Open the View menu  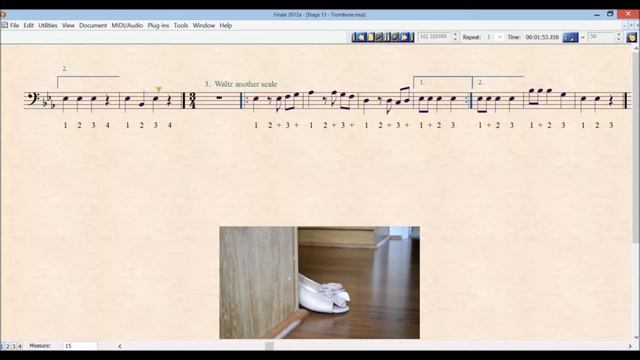click(68, 25)
